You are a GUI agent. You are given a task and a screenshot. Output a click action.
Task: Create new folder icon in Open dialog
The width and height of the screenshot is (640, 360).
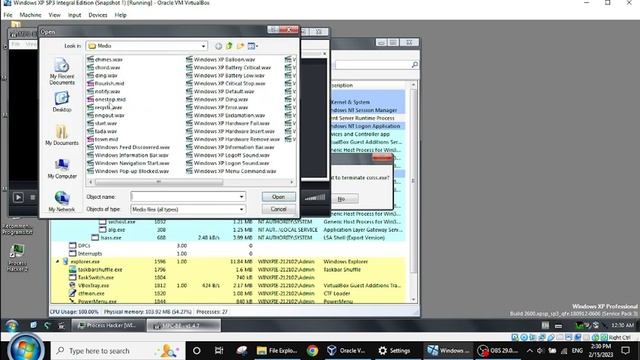coord(240,46)
